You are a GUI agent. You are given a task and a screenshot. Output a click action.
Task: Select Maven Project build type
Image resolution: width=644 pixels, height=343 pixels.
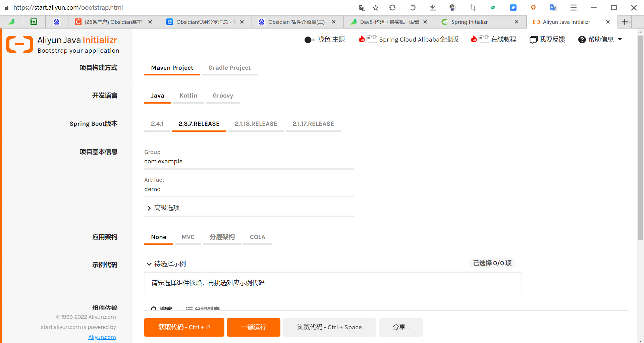pos(172,68)
